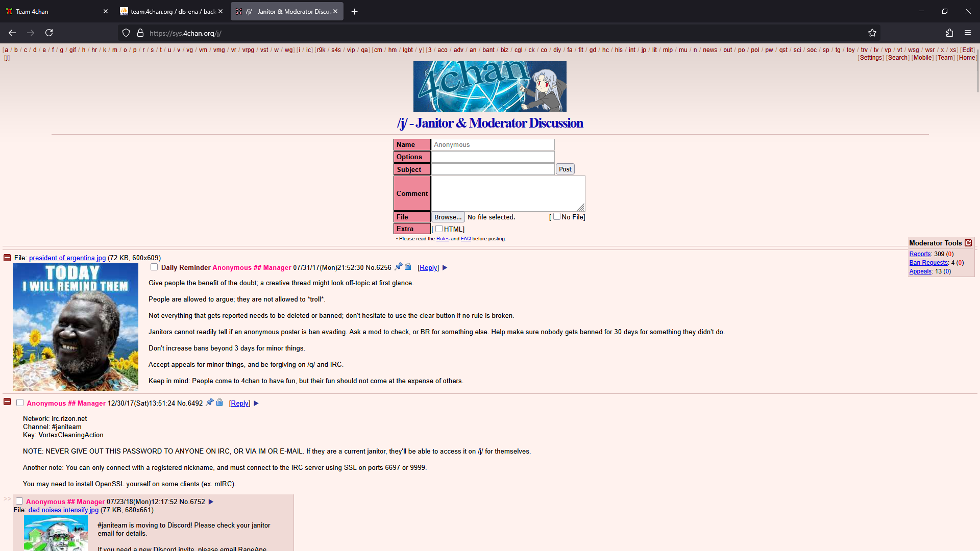This screenshot has height=551, width=980.
Task: Reload the page with the refresh icon
Action: point(49,33)
